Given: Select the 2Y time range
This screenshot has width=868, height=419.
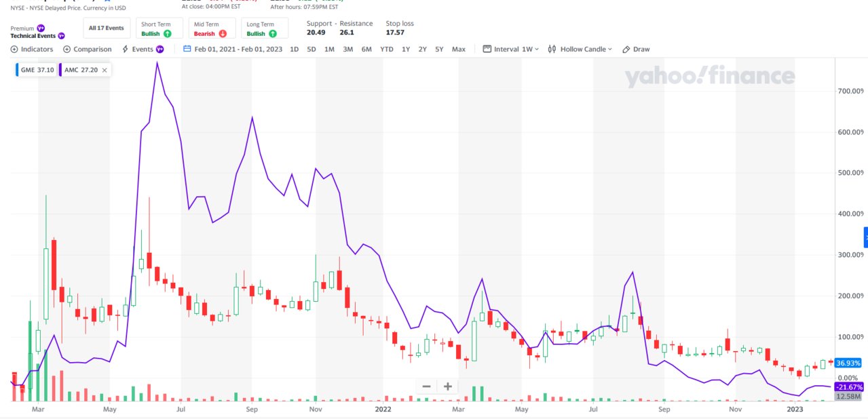Looking at the screenshot, I should click(423, 49).
